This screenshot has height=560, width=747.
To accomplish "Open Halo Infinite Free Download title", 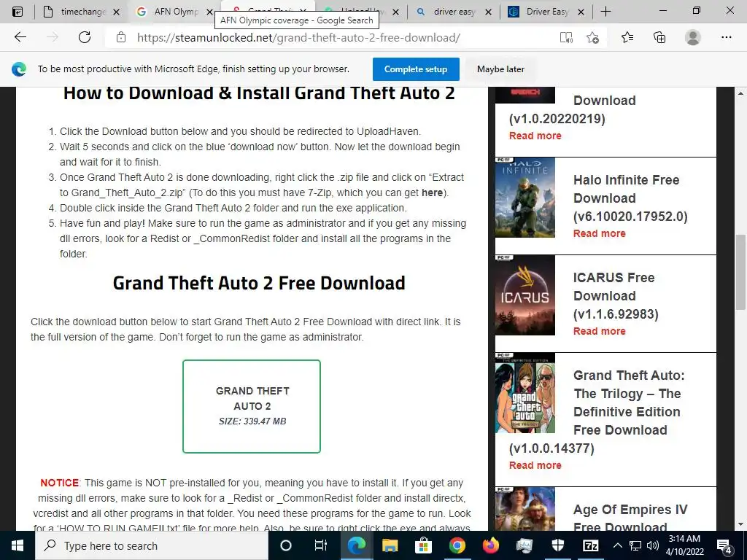I will [630, 198].
